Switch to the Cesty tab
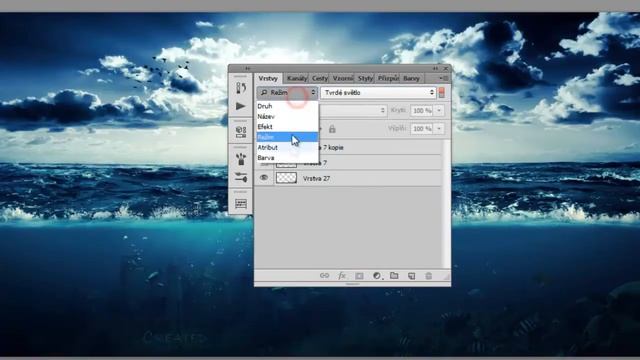Screen dimensions: 640x360 [x=320, y=78]
